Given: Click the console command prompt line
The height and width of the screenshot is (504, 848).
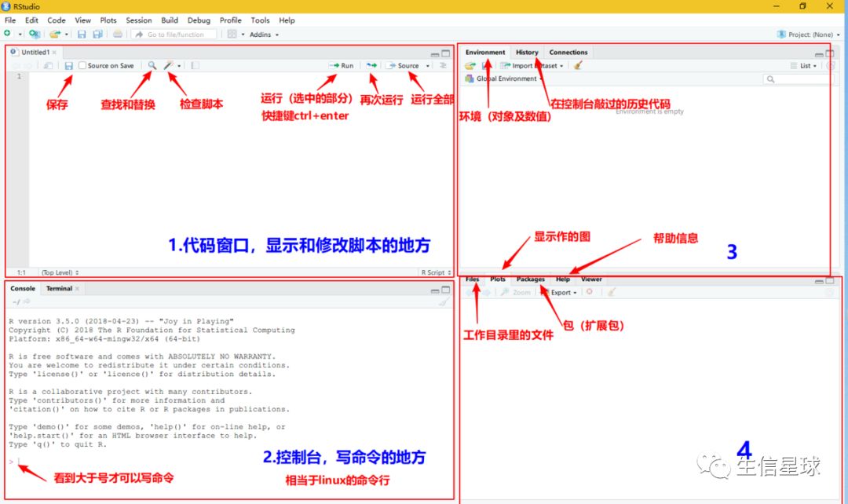Looking at the screenshot, I should (x=230, y=462).
